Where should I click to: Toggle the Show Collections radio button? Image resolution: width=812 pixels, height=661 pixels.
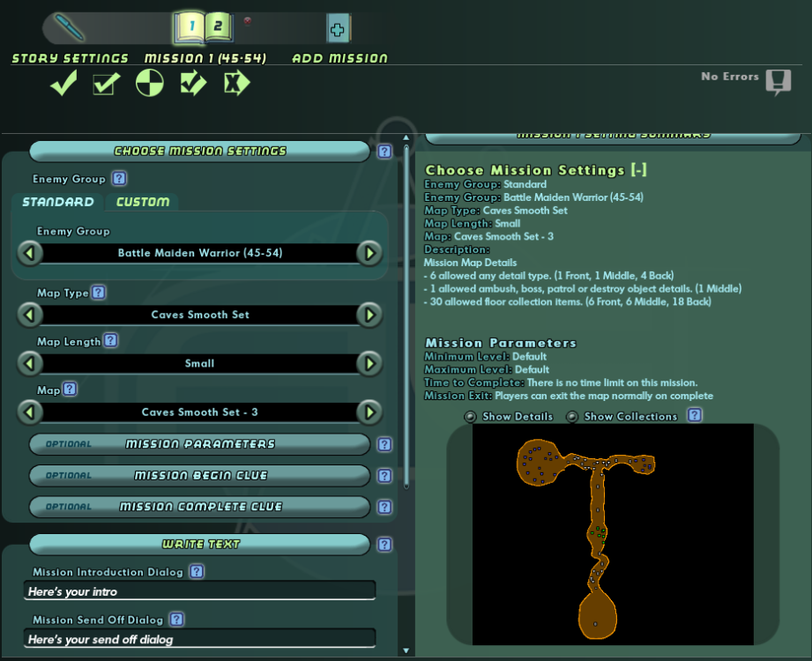coord(572,417)
